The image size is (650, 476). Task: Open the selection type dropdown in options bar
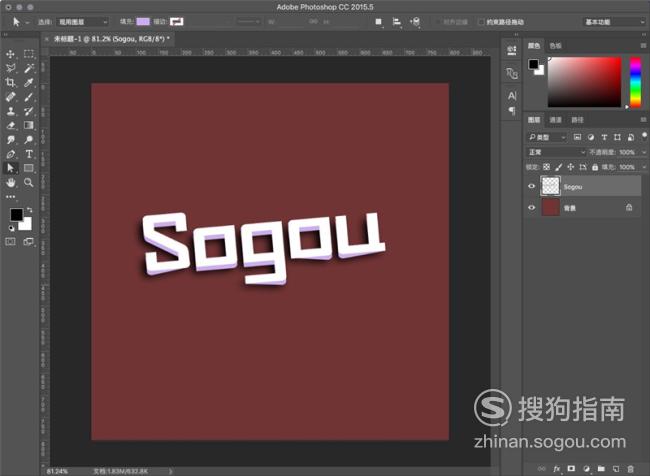point(82,22)
